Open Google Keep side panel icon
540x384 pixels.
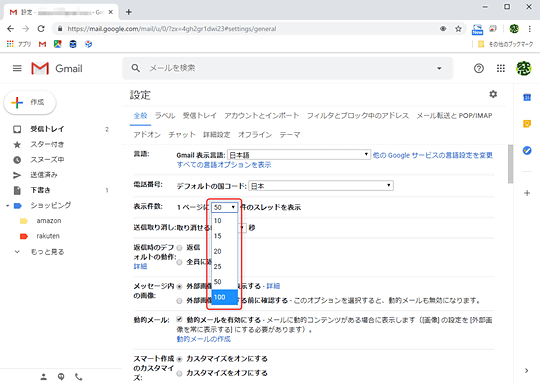[x=527, y=124]
